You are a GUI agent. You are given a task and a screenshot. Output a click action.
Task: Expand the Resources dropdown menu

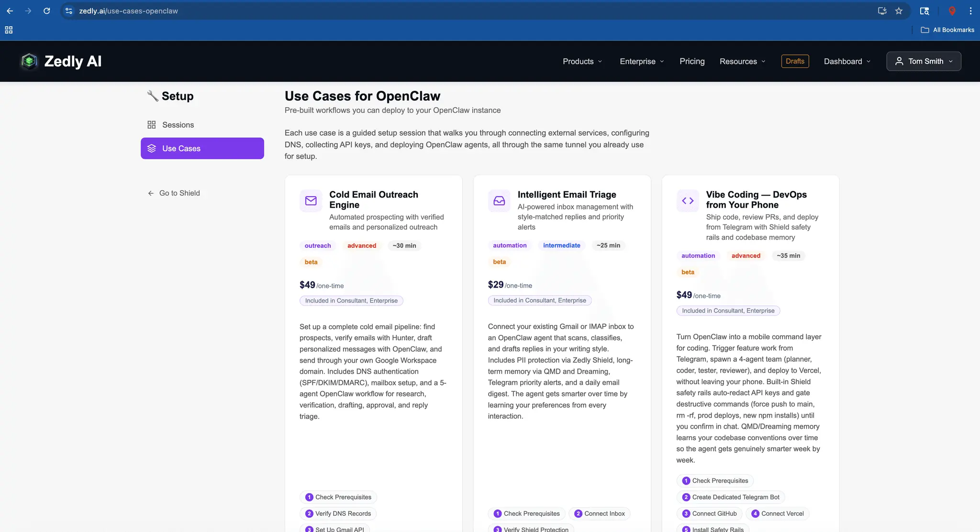click(x=742, y=61)
